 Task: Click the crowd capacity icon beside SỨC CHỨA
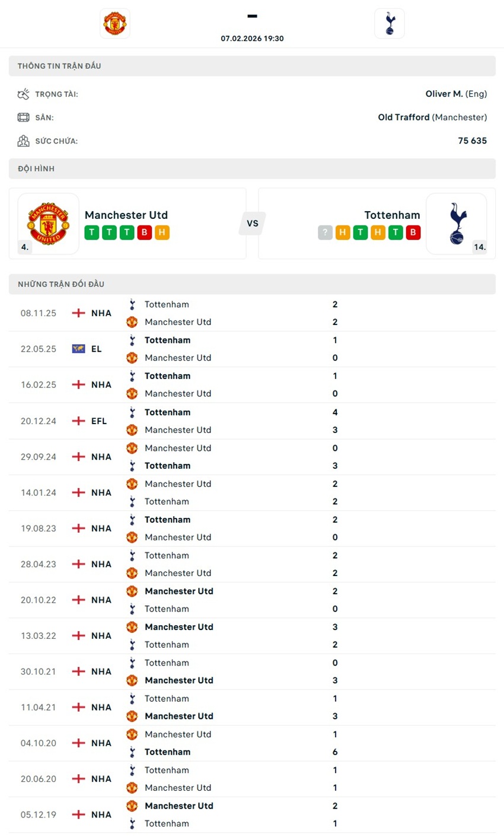[24, 141]
